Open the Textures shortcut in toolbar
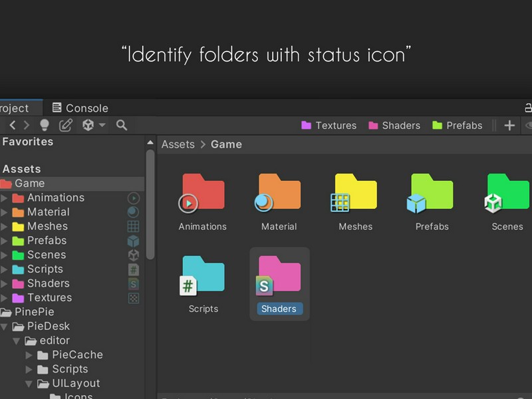Screen dimensions: 532x399 329,126
